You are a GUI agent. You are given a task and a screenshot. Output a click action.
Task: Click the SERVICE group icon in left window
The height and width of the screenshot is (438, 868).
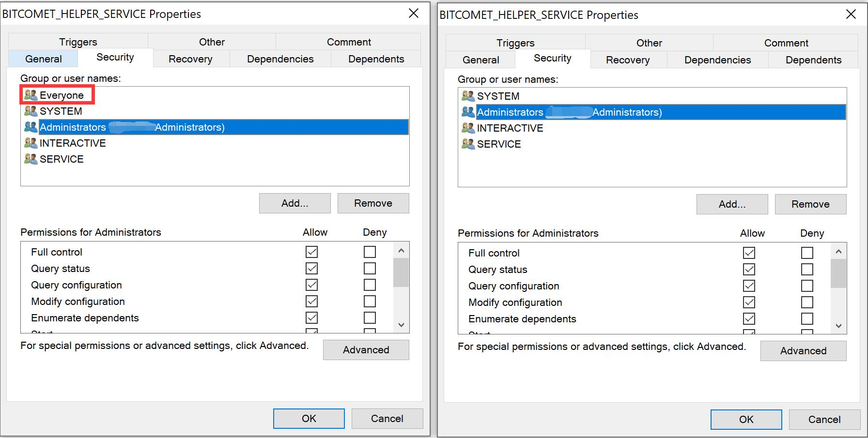point(31,159)
